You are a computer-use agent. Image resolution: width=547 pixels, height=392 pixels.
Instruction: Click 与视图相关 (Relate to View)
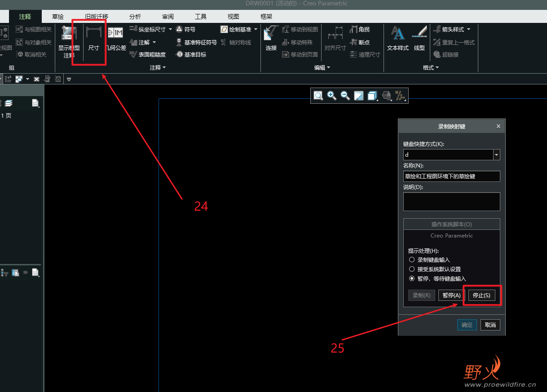34,30
